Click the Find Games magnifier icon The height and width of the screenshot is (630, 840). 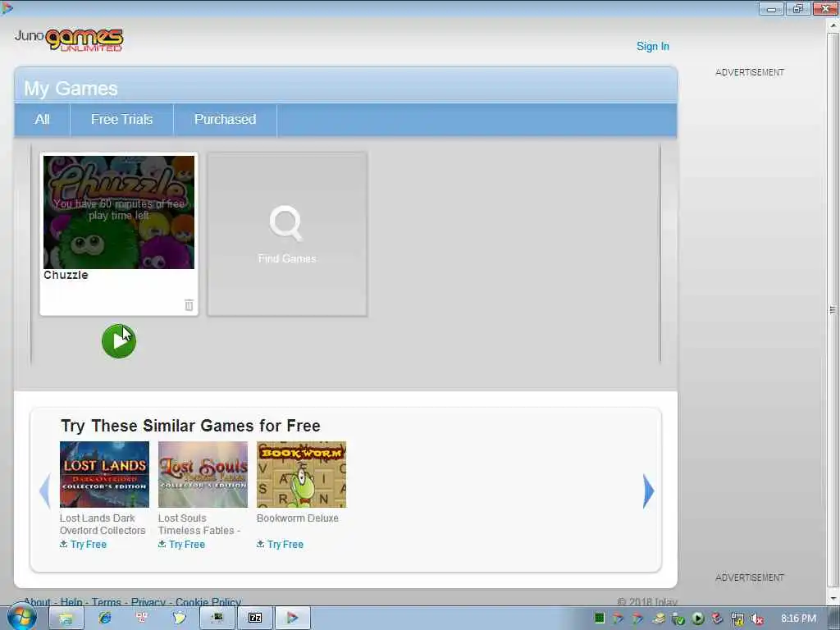pos(286,223)
